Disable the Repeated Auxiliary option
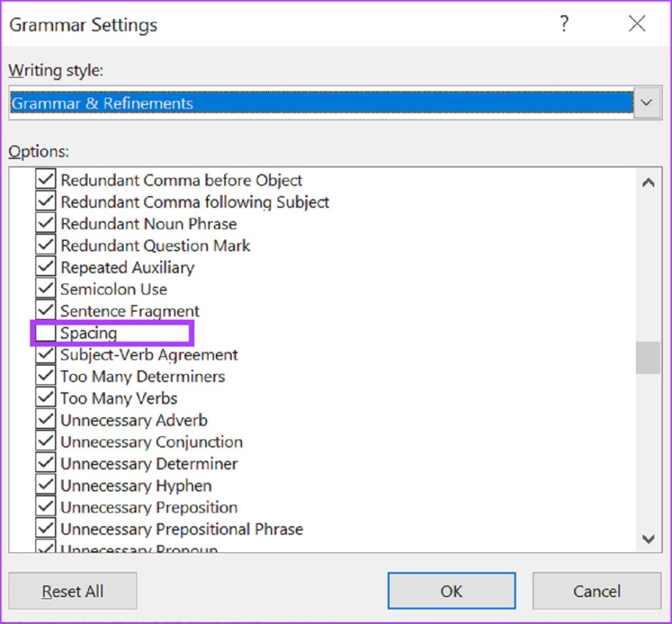 45,266
